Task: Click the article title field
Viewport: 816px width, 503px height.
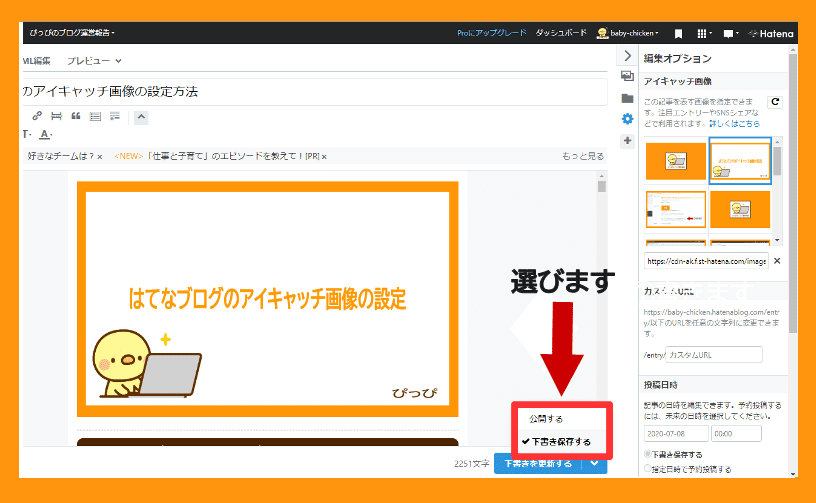Action: 314,92
